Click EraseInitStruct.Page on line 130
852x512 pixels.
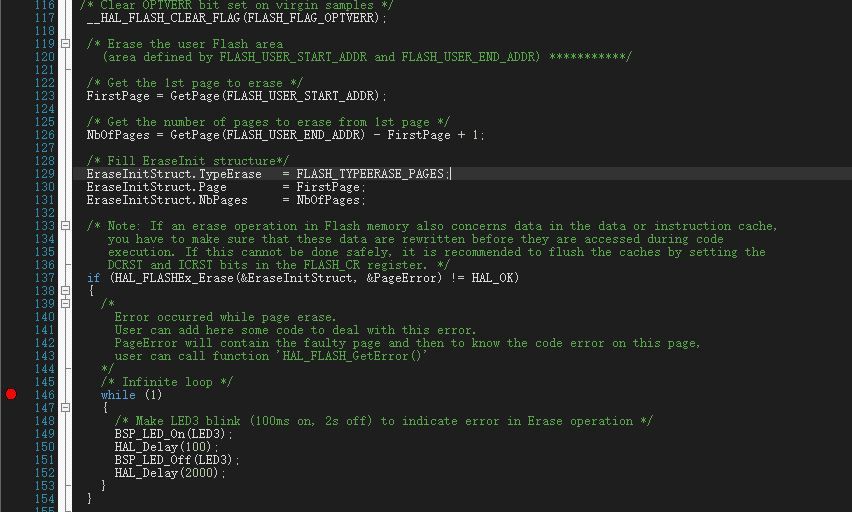pyautogui.click(x=156, y=187)
